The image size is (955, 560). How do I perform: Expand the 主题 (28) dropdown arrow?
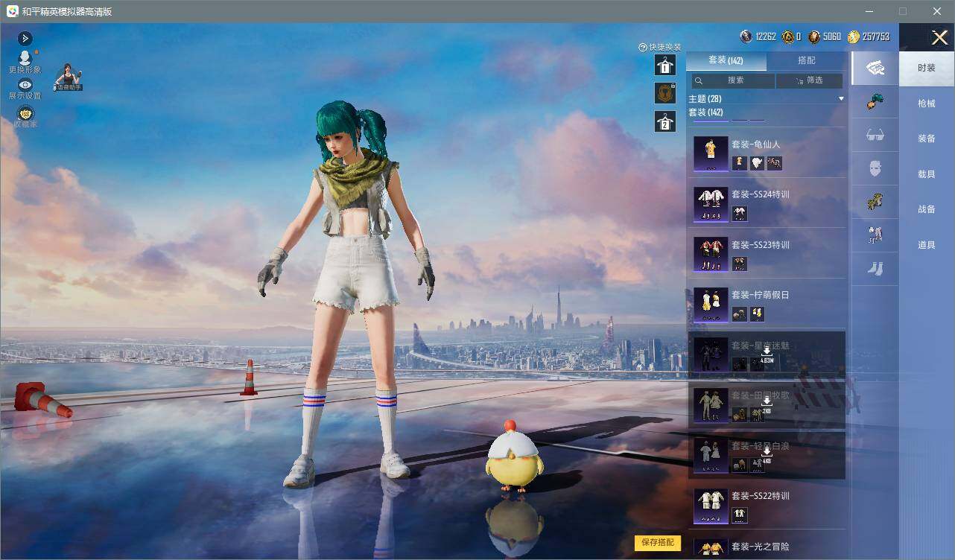point(841,98)
